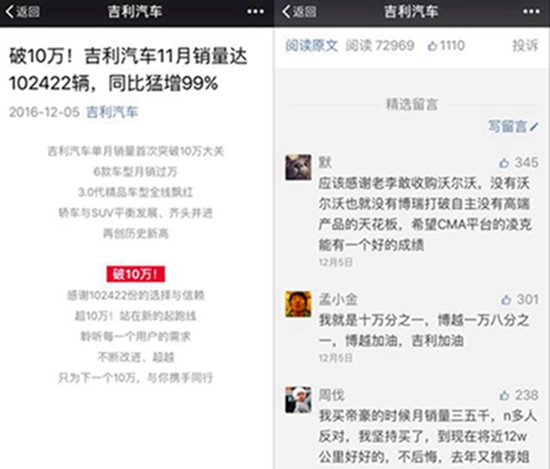Tap the line 3.0代精品车型全线飘红

click(136, 192)
